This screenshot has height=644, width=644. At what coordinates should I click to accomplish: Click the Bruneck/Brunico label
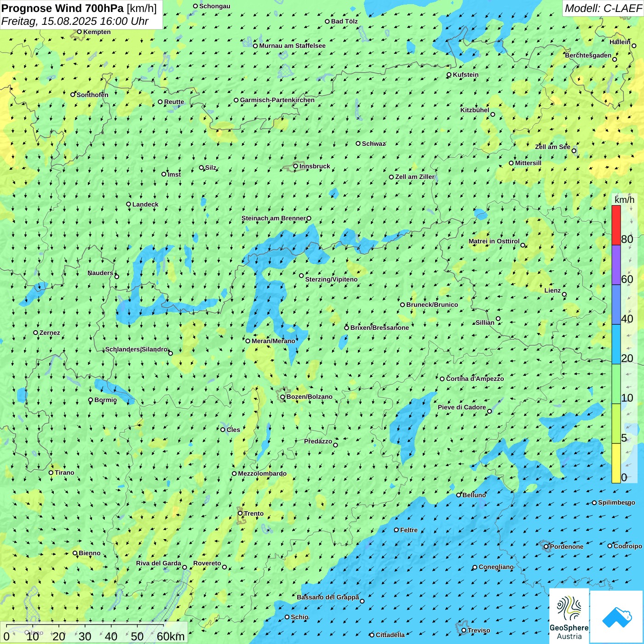tap(432, 305)
